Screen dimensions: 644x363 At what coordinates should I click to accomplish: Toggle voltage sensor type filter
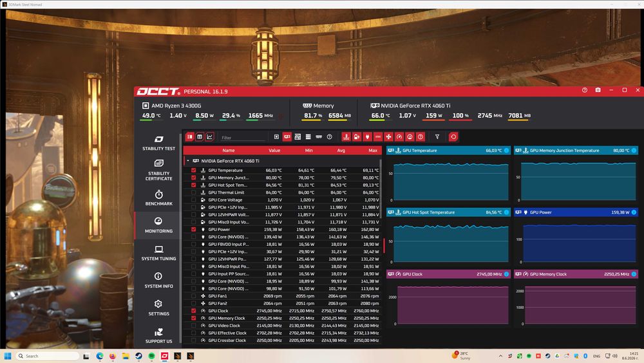pos(357,136)
